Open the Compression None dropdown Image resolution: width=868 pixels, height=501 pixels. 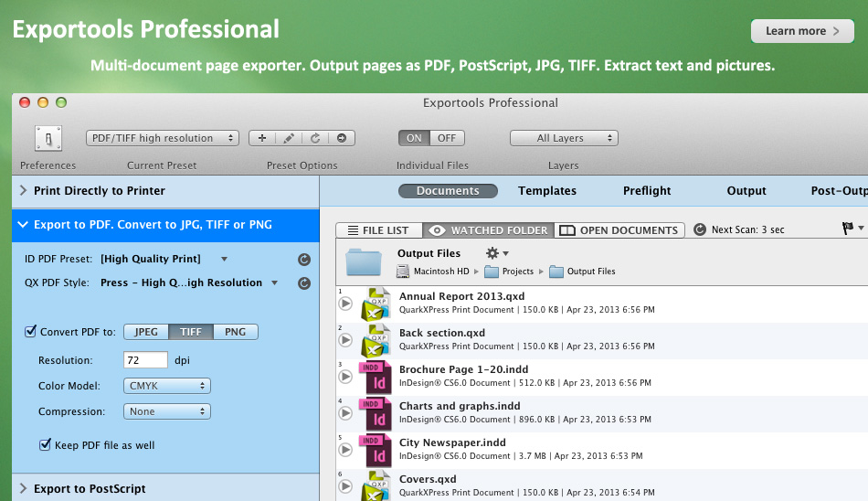point(166,411)
